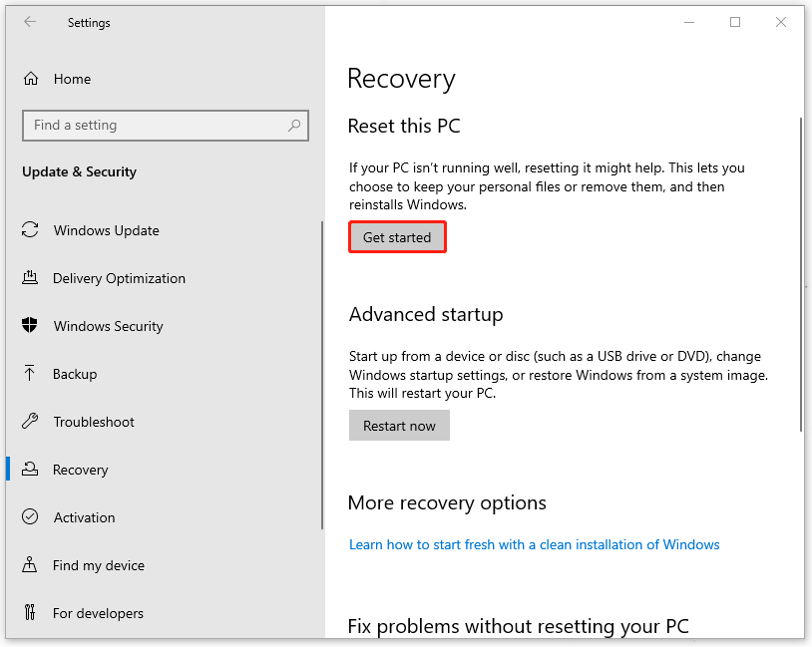The height and width of the screenshot is (647, 812).
Task: Open Windows Update settings page
Action: coord(106,230)
